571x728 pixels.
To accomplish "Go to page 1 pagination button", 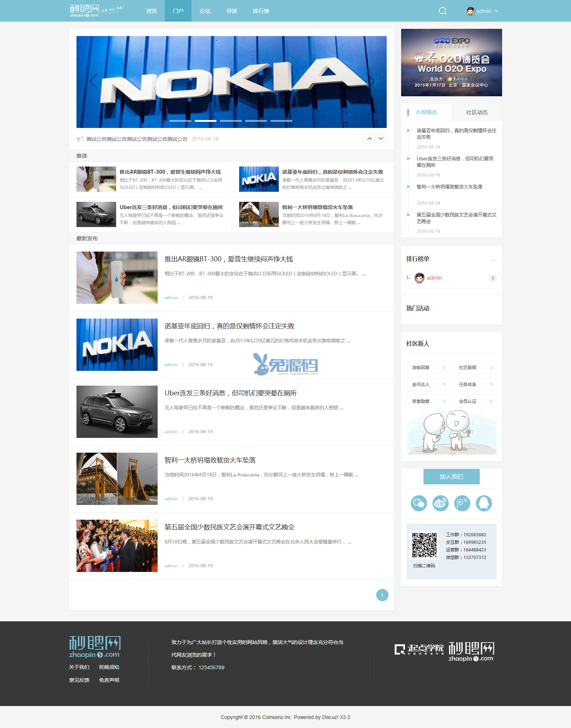I will pyautogui.click(x=382, y=595).
